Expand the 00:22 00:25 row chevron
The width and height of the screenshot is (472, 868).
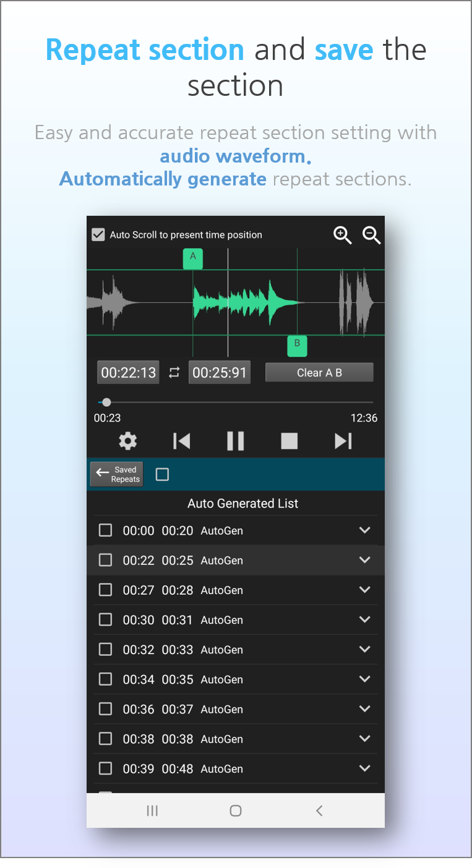point(365,560)
